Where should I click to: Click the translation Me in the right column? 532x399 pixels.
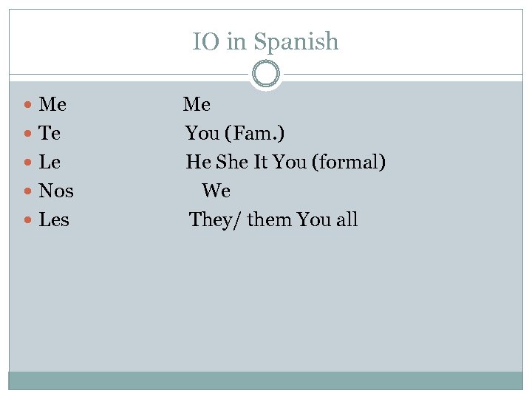(197, 105)
